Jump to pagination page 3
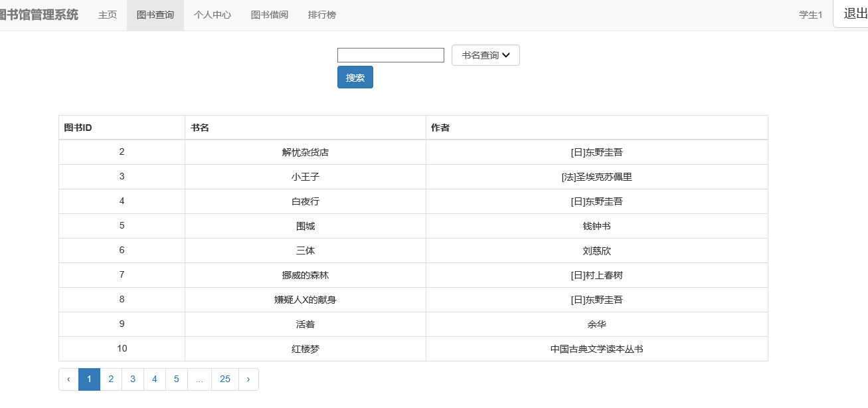The height and width of the screenshot is (408, 868). point(133,379)
